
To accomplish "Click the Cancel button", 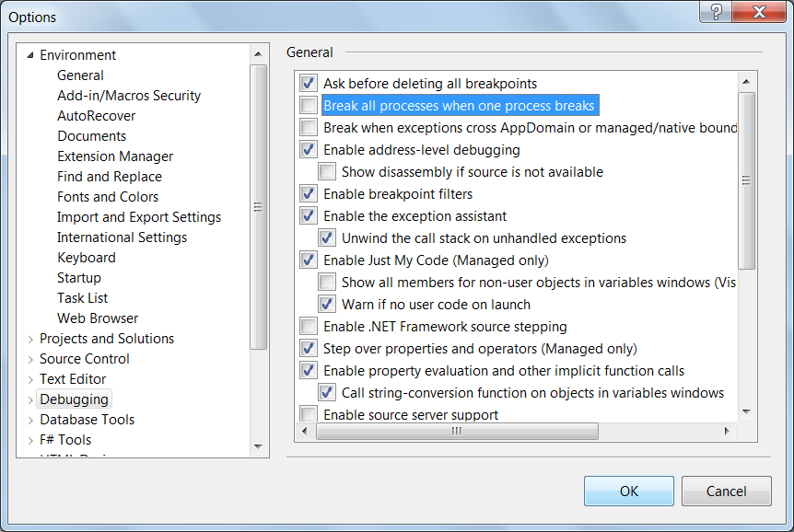I will click(726, 491).
